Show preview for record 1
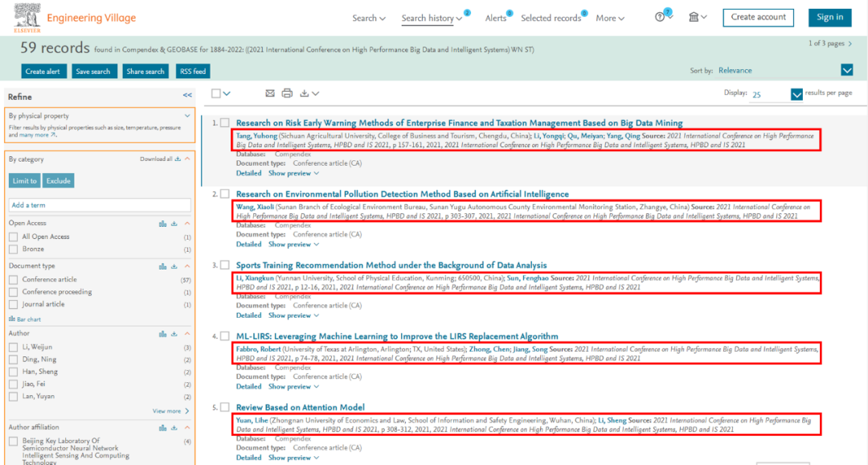The height and width of the screenshot is (465, 868). tap(293, 174)
